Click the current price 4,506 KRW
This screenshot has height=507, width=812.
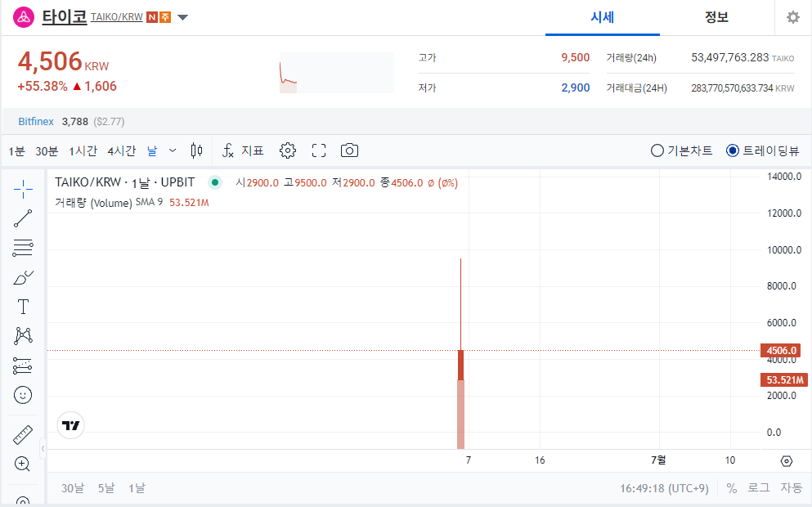coord(63,61)
